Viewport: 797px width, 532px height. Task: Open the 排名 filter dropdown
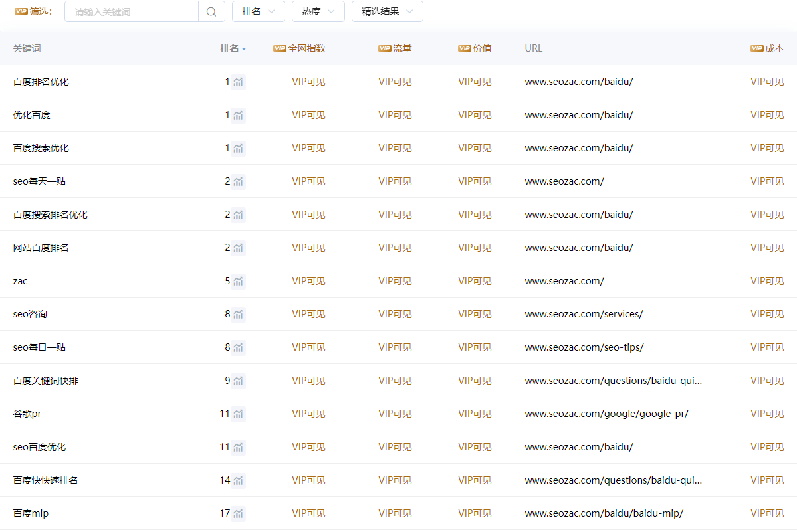(x=258, y=11)
